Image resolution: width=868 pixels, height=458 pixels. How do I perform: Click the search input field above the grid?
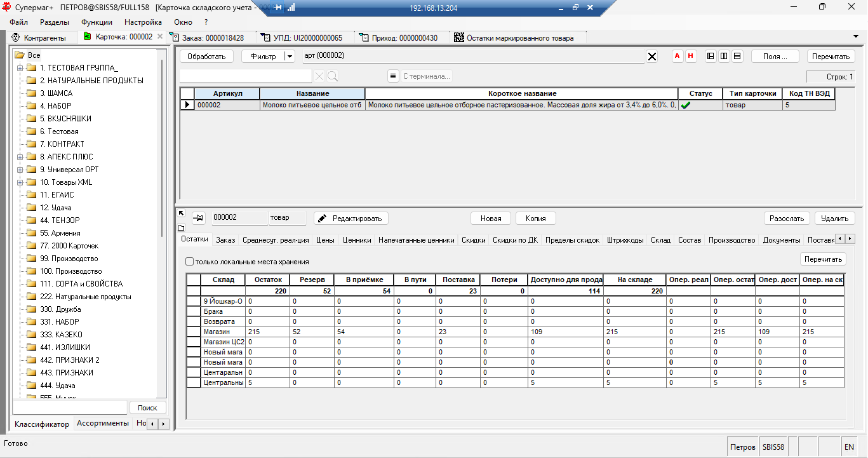pos(246,76)
